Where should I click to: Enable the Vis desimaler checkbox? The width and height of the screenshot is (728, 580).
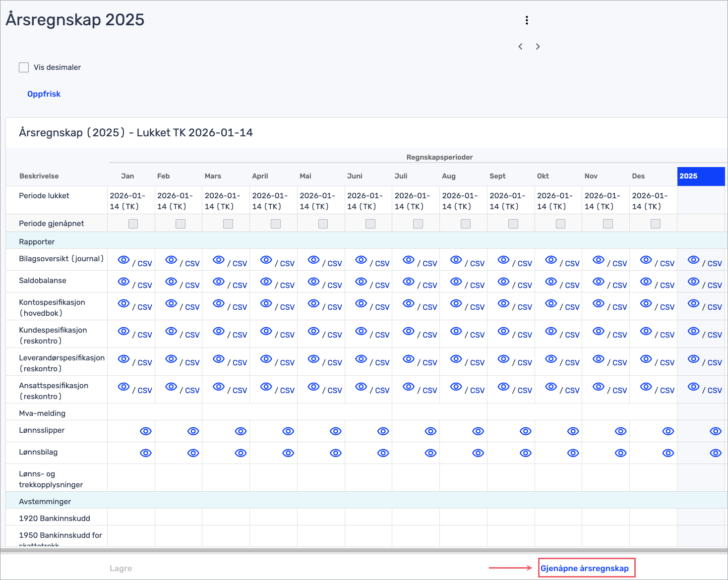(24, 67)
